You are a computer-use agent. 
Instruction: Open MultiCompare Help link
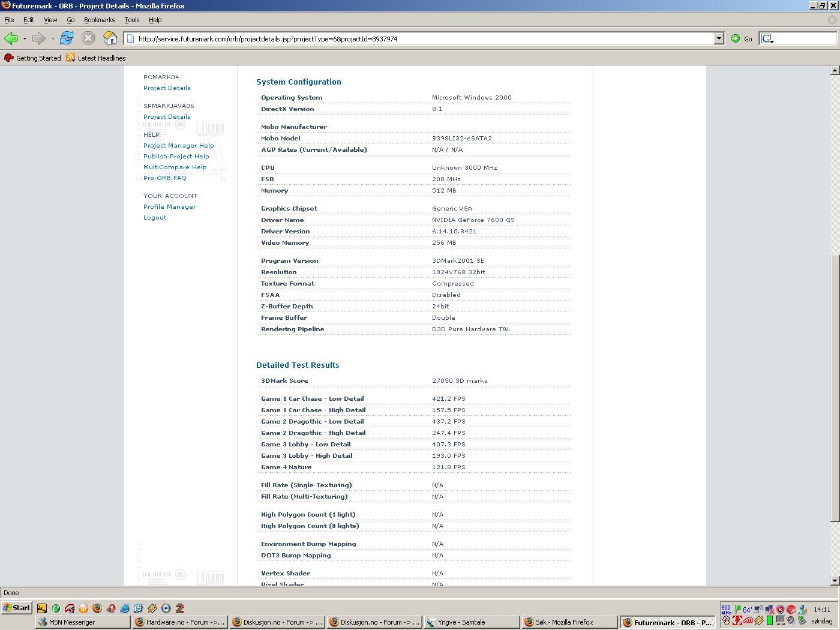pos(175,167)
